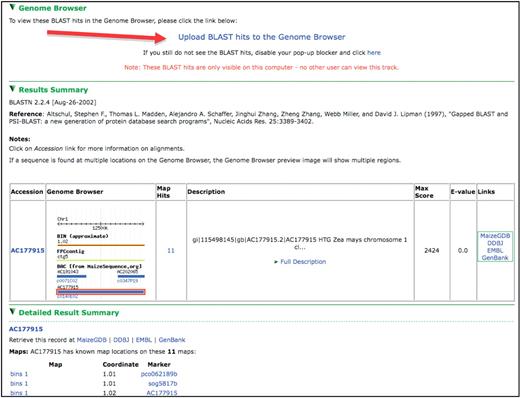This screenshot has height=398, width=520.
Task: Click the Marker column header in maps list
Action: coord(159,364)
